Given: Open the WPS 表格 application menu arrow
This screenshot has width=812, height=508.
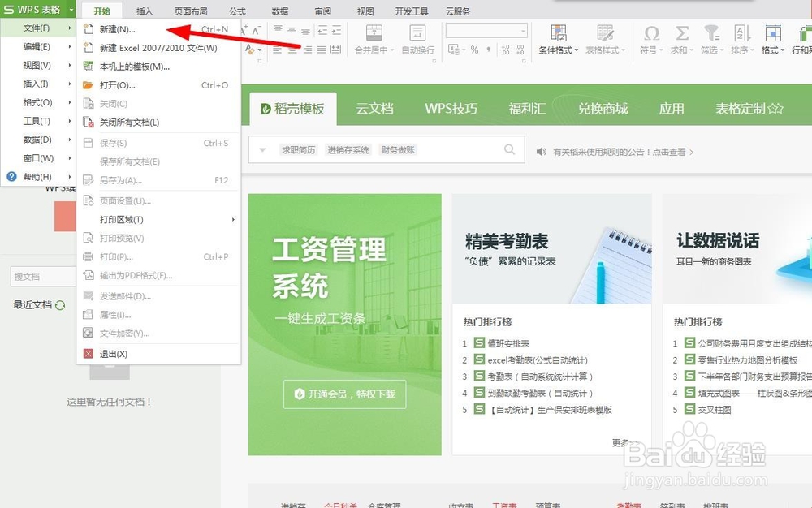Looking at the screenshot, I should tap(71, 9).
